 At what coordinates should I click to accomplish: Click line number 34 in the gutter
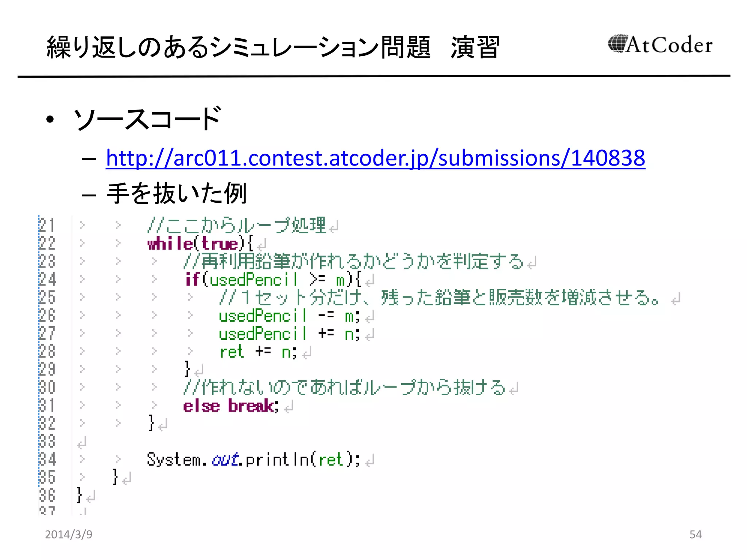(x=47, y=459)
